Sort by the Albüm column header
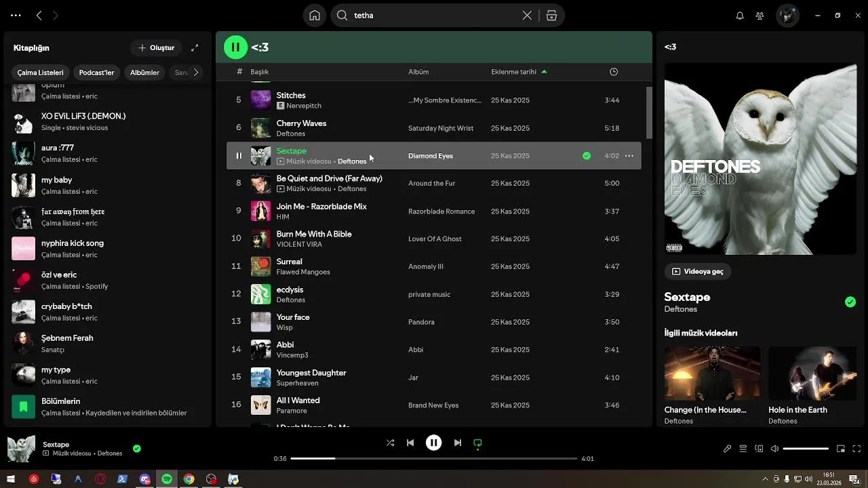Screen dimensions: 868x488 coord(418,72)
